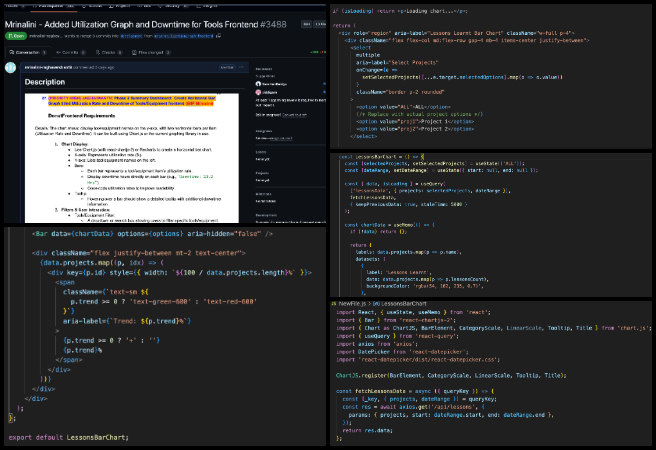656x450 pixels.
Task: Click the aria-label="Select Projects" code line
Action: point(397,62)
